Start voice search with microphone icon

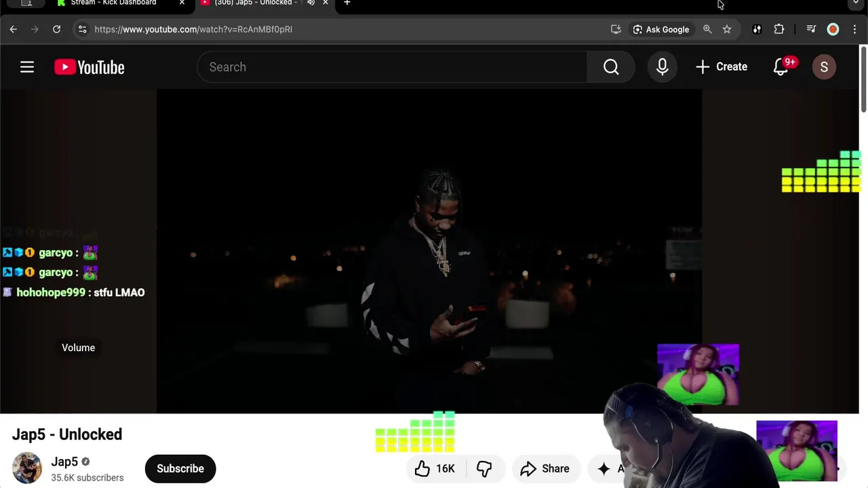coord(663,67)
